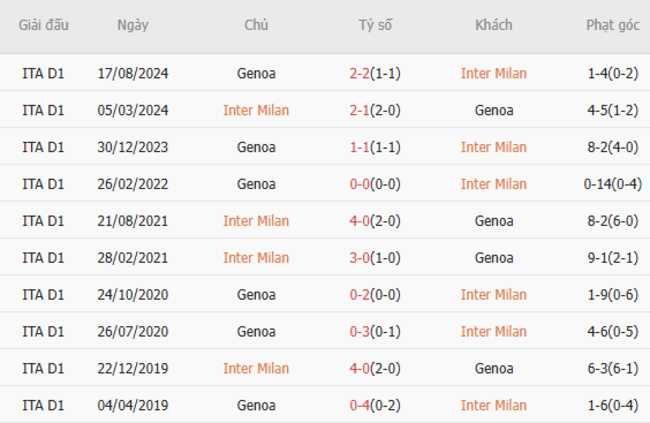Screen dimensions: 650x423
Task: Click ITA D1 in the 04/04/2019 row
Action: tap(43, 405)
